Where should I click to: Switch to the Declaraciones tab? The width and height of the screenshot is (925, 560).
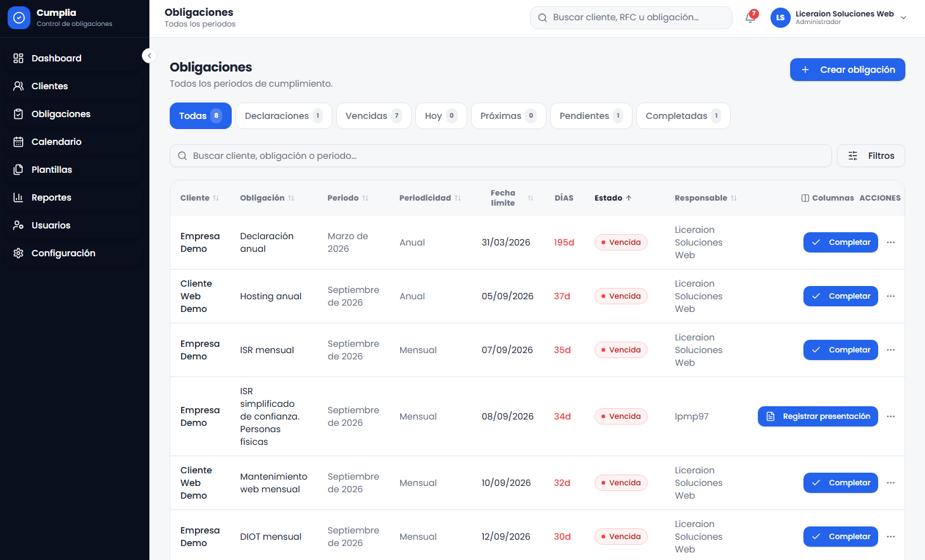tap(284, 116)
